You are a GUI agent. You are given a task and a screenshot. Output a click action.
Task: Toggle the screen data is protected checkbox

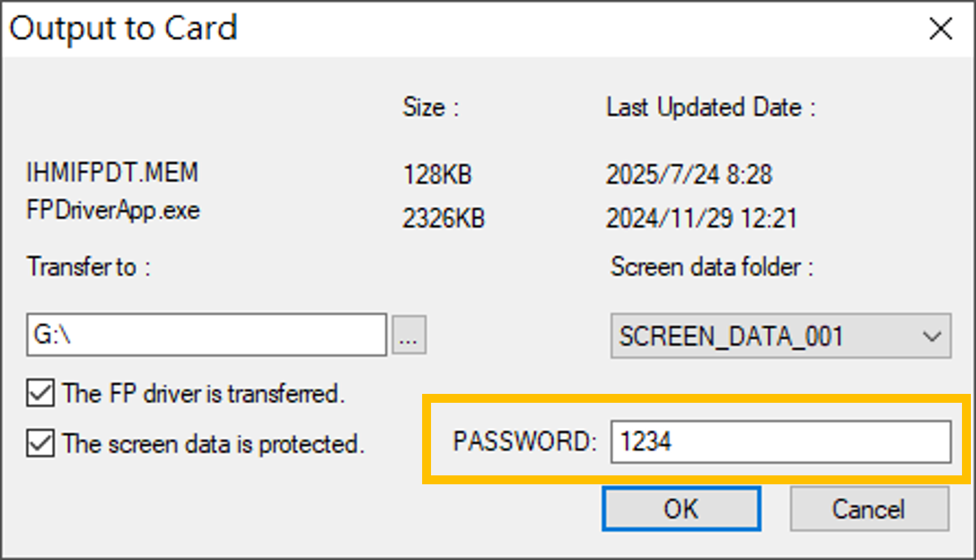point(40,444)
